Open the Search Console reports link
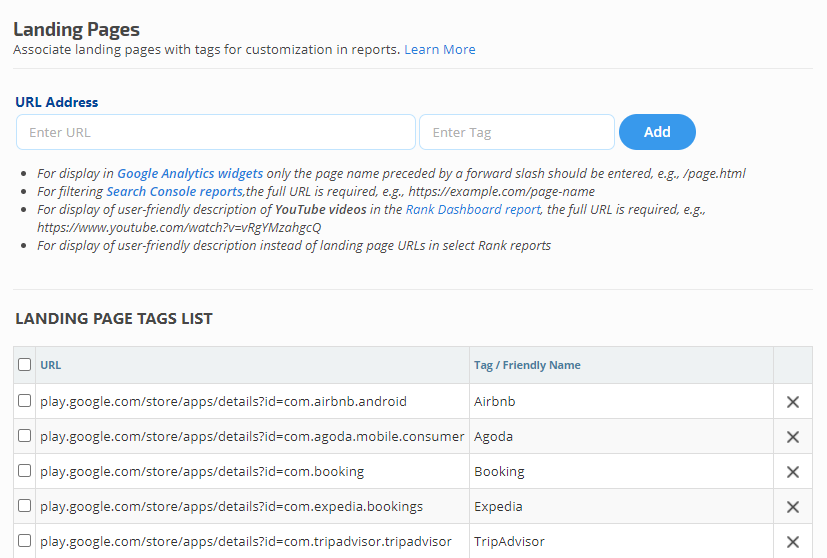This screenshot has width=827, height=558. (x=174, y=191)
